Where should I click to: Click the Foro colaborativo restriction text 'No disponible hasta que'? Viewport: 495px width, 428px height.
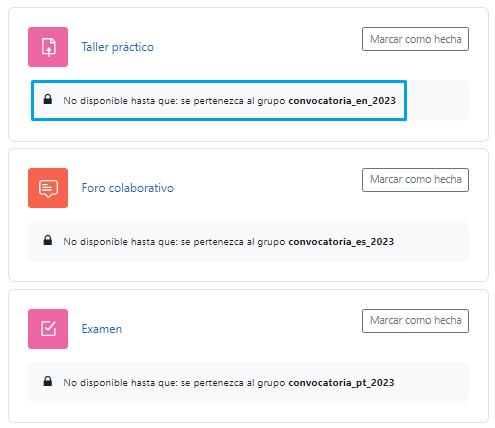pos(121,242)
